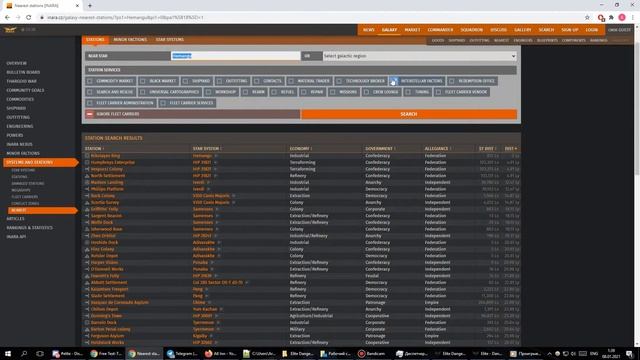Enable the Technology Broker checkbox

(x=339, y=81)
